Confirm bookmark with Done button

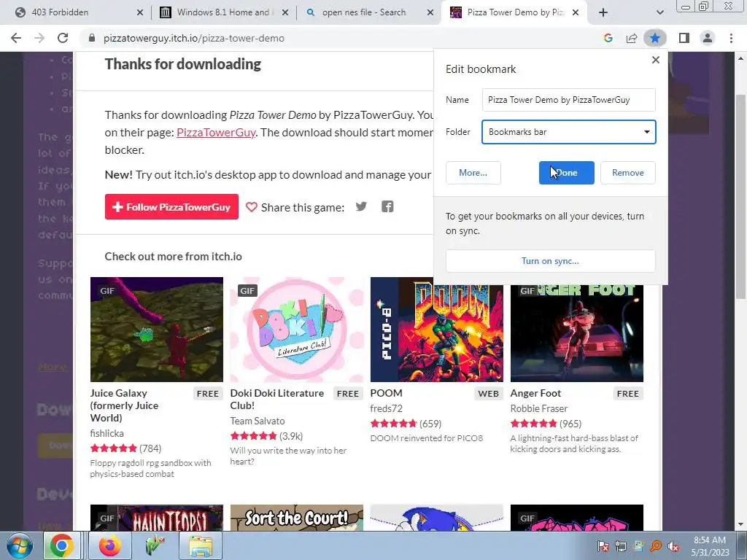point(566,172)
